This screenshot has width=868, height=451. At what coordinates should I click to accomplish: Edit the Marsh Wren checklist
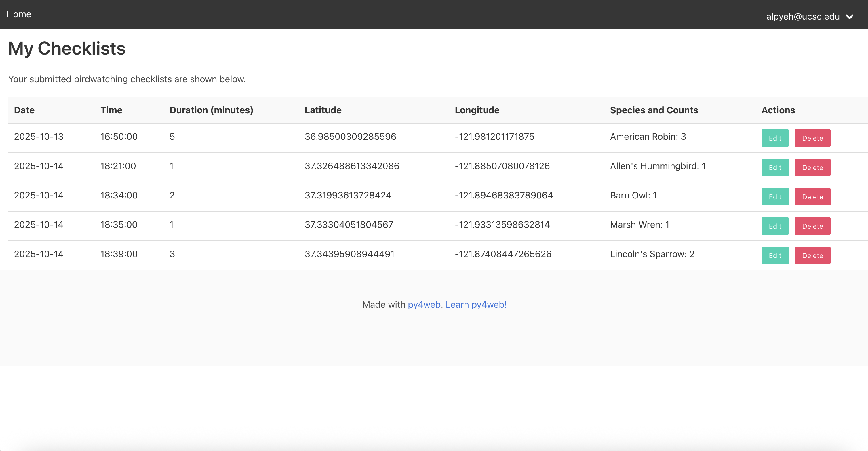(x=775, y=226)
